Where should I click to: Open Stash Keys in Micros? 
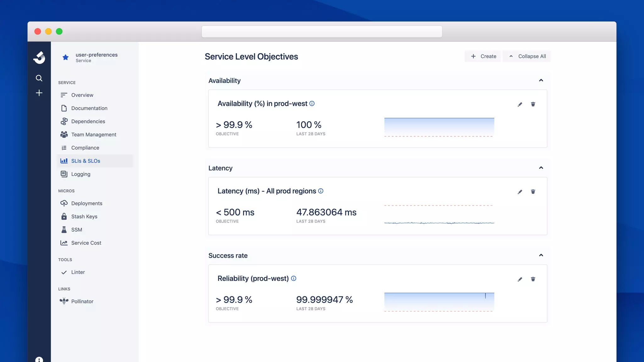point(84,217)
